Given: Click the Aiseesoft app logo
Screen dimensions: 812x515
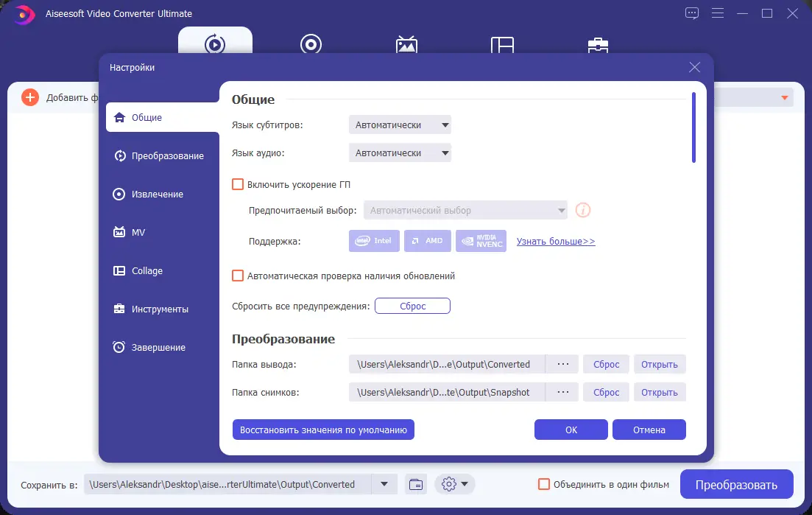Looking at the screenshot, I should (24, 14).
